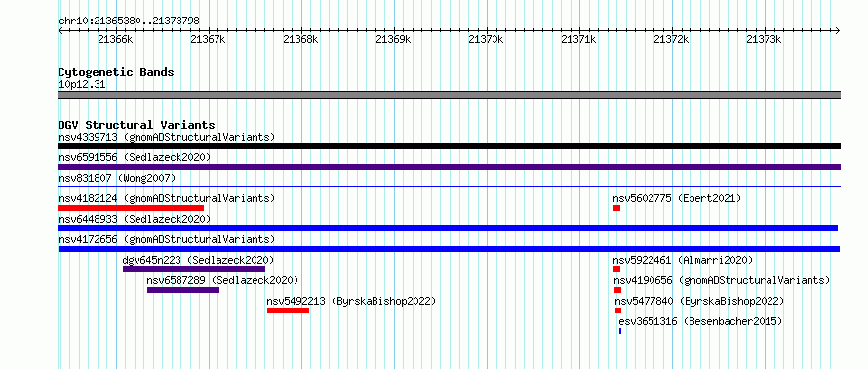Image resolution: width=868 pixels, height=369 pixels.
Task: Click the nsv6587289 Sedlazeck2020 label
Action: 222,280
